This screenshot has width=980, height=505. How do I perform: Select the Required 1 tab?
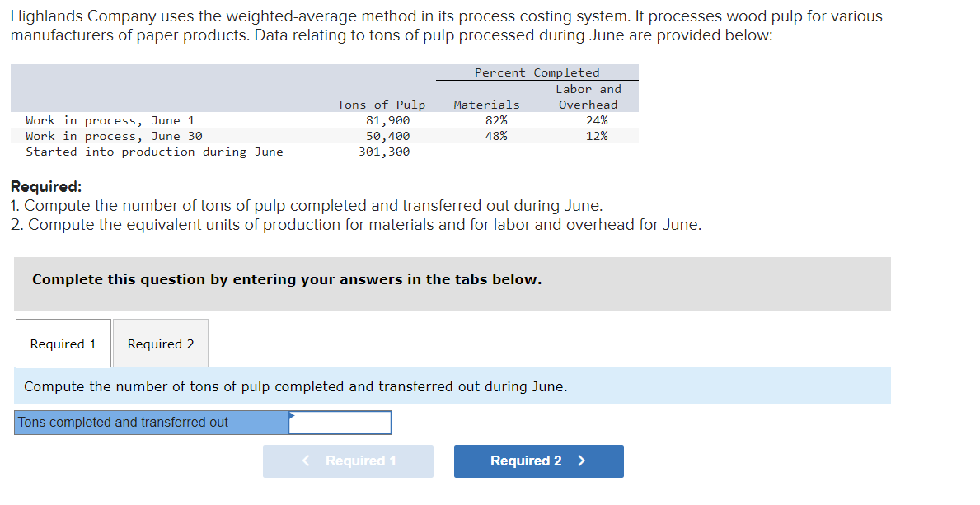(63, 343)
